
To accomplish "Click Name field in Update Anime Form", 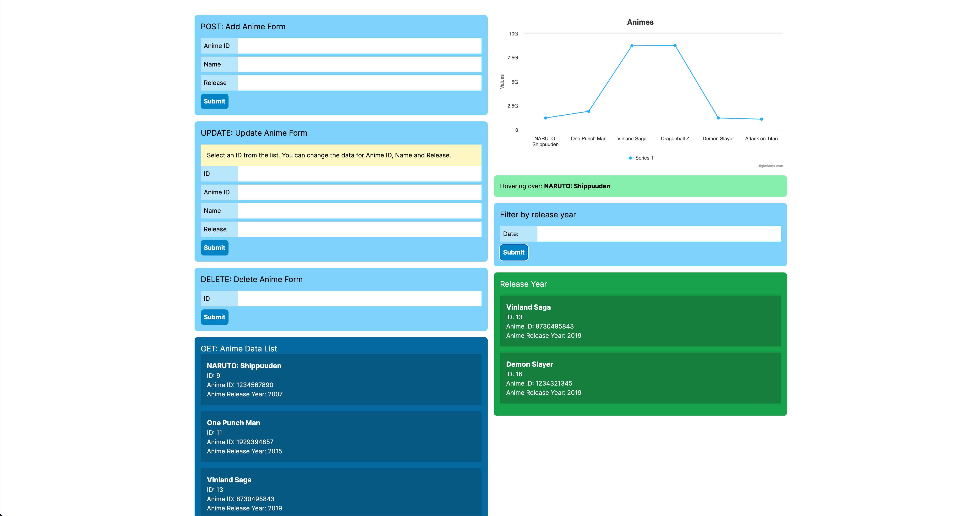I will [x=359, y=211].
